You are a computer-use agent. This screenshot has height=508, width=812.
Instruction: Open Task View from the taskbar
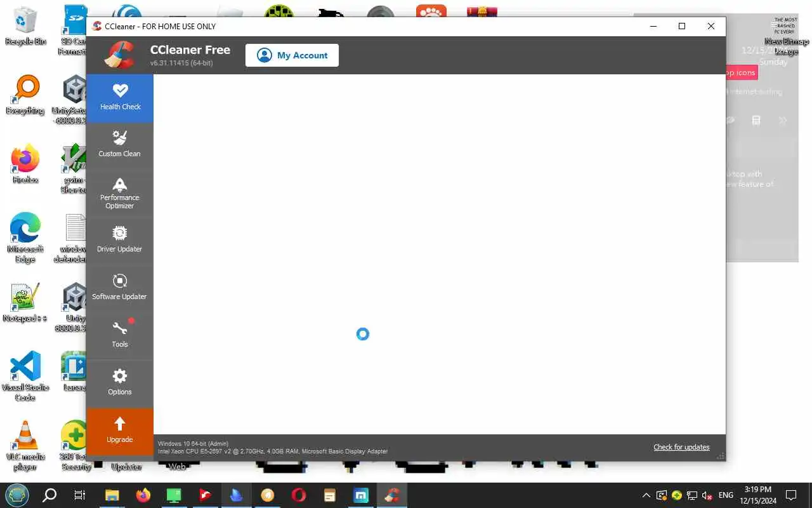click(x=80, y=495)
